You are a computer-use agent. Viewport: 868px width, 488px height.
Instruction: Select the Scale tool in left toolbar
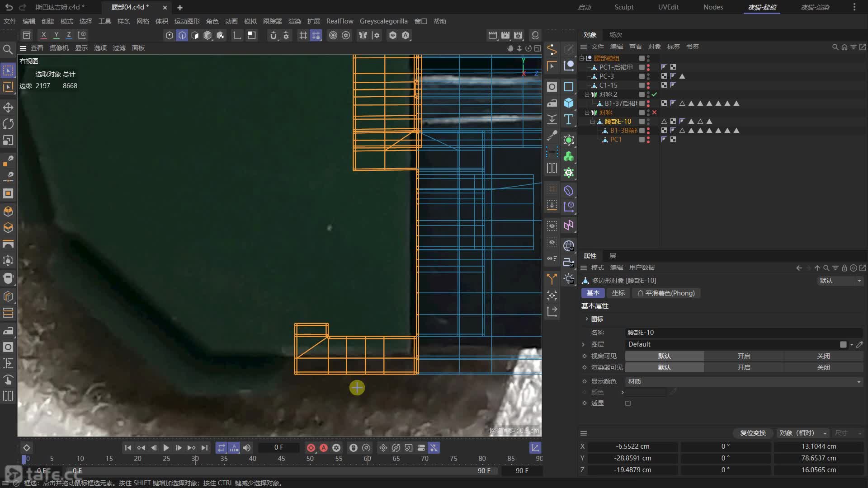tap(8, 141)
